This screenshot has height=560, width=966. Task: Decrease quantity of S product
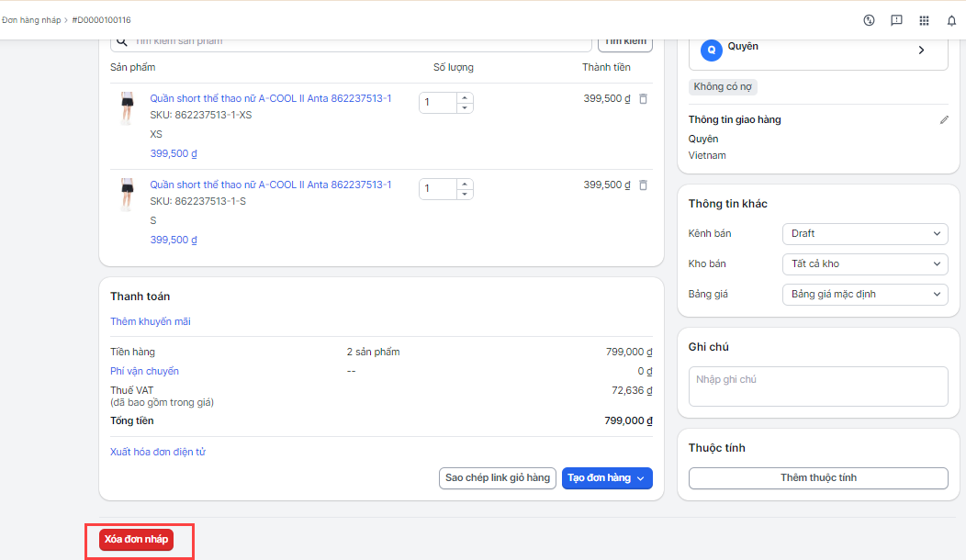coord(465,194)
